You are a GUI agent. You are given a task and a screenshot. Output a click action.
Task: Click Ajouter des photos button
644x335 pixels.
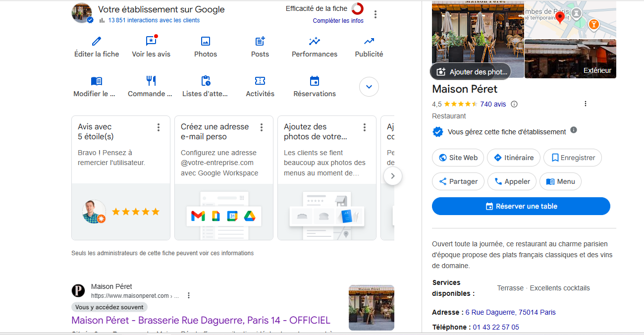tap(470, 72)
